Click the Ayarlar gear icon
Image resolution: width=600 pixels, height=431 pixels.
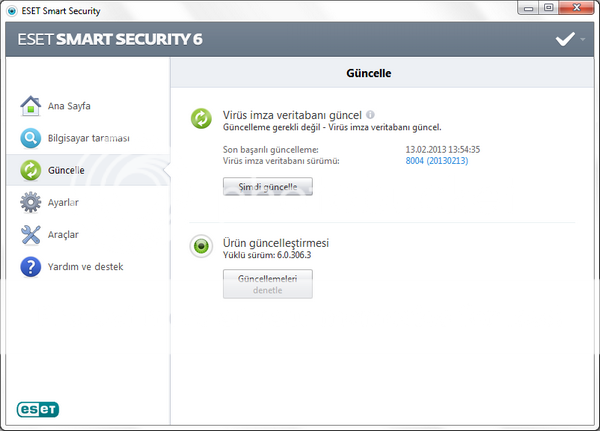(31, 202)
